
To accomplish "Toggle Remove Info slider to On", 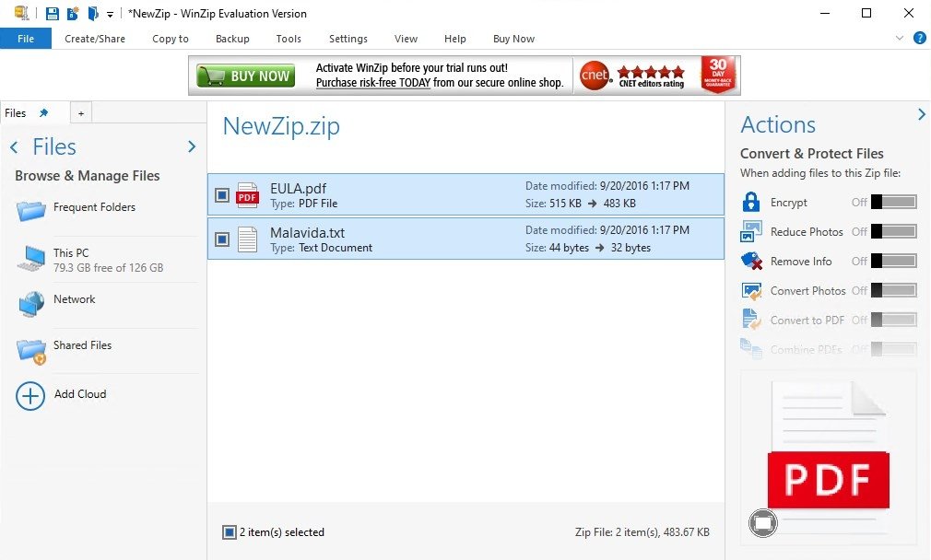I will click(x=893, y=261).
